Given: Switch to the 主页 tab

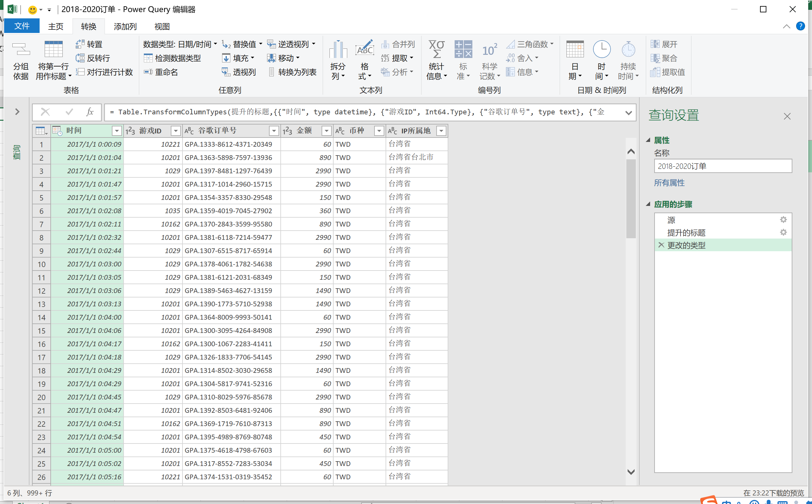Looking at the screenshot, I should (56, 26).
